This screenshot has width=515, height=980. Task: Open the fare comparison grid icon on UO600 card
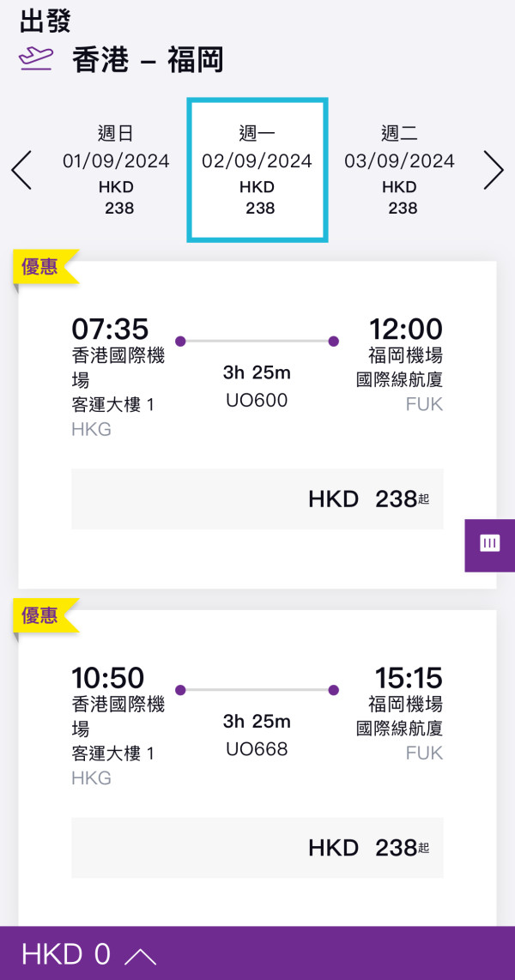[489, 544]
